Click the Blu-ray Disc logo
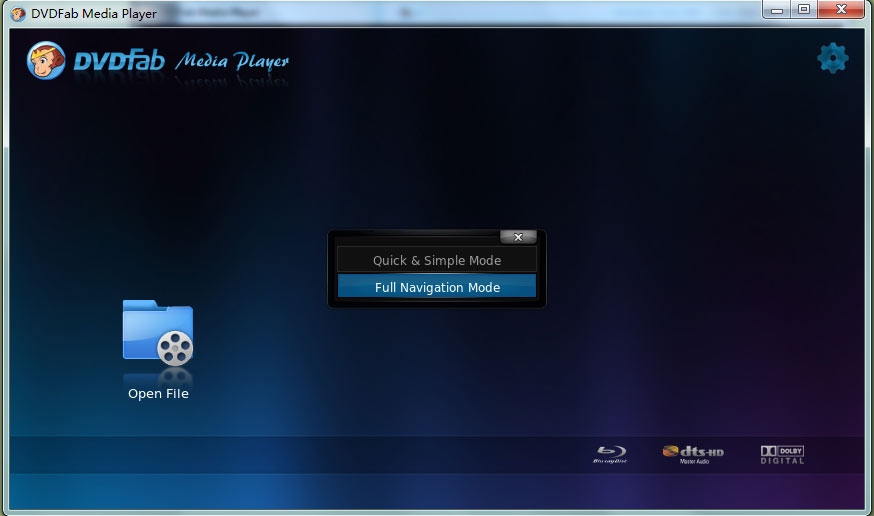The width and height of the screenshot is (874, 516). [x=610, y=455]
